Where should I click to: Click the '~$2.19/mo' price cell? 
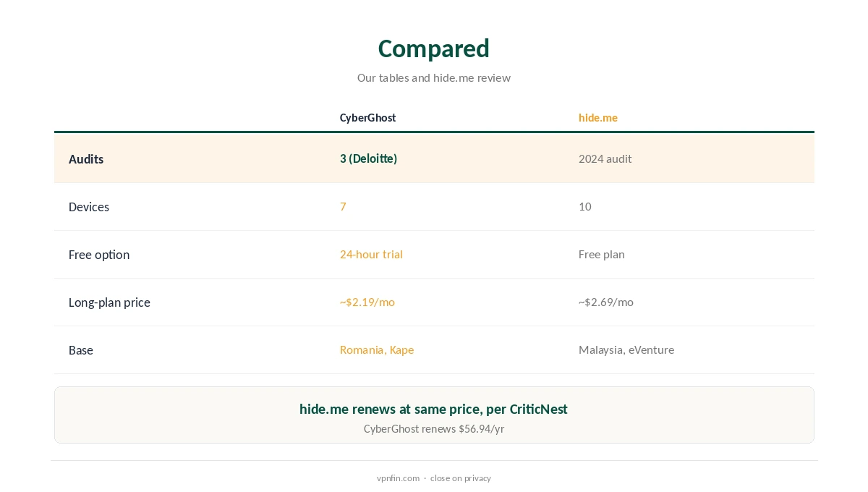tap(367, 302)
